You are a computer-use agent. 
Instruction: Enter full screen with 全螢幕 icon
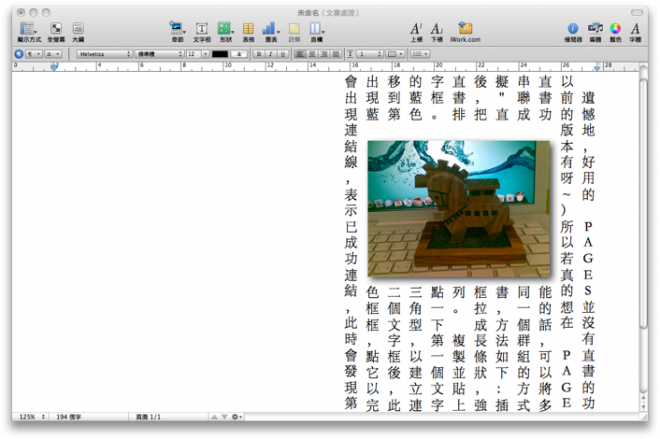click(x=56, y=29)
